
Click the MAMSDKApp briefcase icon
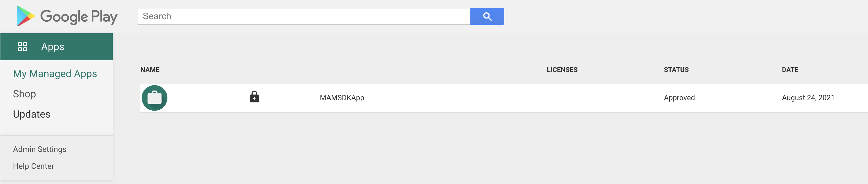pos(154,98)
